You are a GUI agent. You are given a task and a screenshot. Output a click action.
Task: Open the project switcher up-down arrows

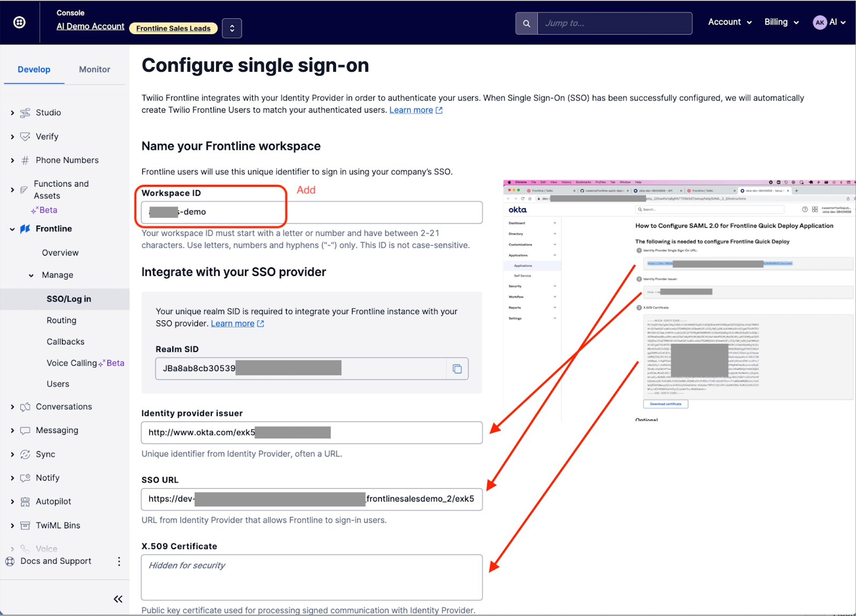[232, 28]
